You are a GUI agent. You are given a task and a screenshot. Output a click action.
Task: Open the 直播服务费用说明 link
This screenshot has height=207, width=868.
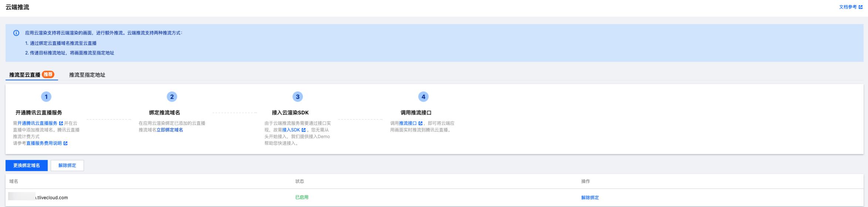point(44,143)
